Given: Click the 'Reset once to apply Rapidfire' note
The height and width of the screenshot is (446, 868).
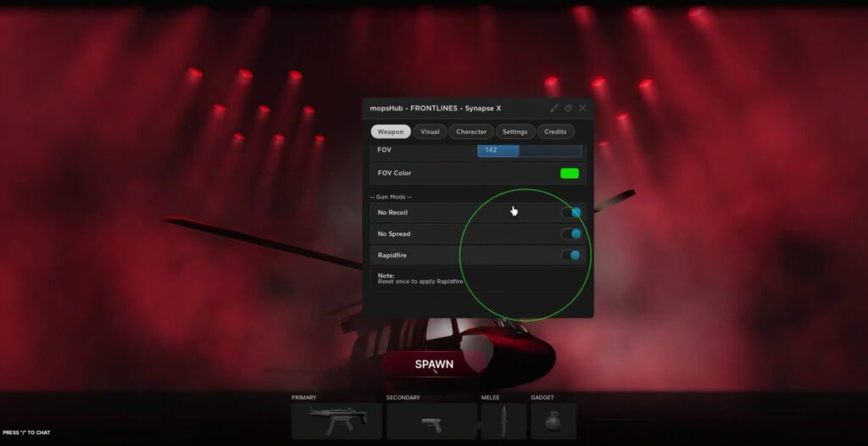Looking at the screenshot, I should click(x=420, y=282).
